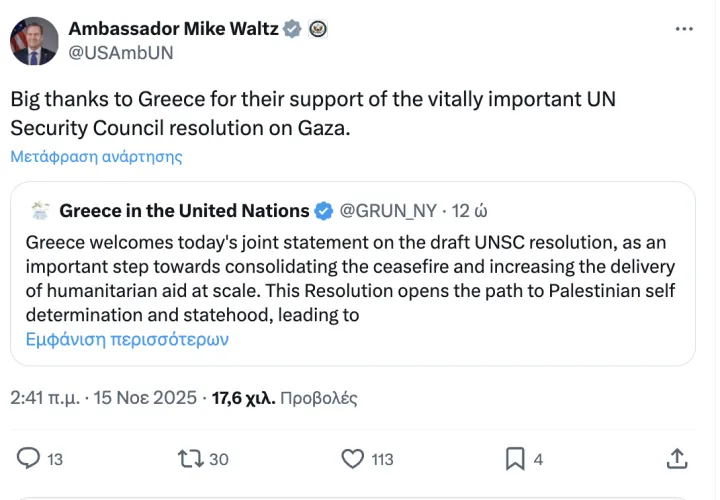
Task: Click Μετάφραση ανάρτησης translate link
Action: pyautogui.click(x=96, y=157)
